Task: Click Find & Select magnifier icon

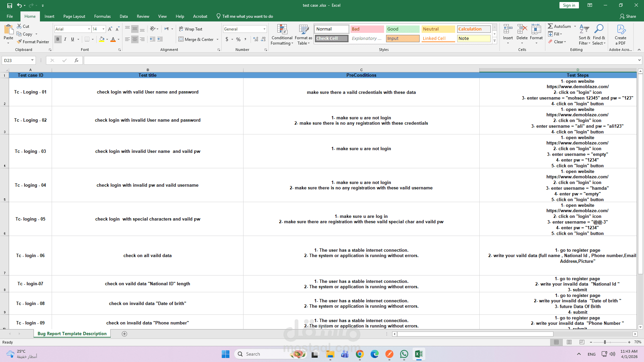Action: pyautogui.click(x=599, y=29)
